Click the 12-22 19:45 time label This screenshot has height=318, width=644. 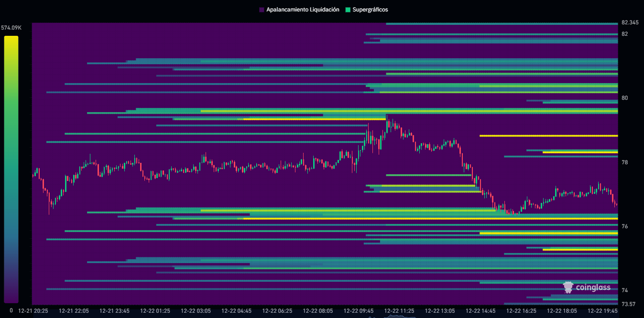click(x=602, y=311)
